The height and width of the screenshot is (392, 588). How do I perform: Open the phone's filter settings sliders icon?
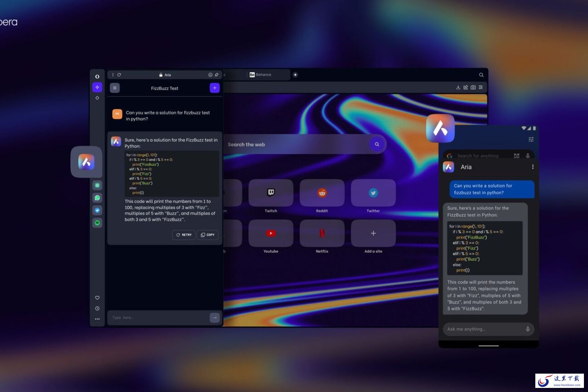pos(531,139)
